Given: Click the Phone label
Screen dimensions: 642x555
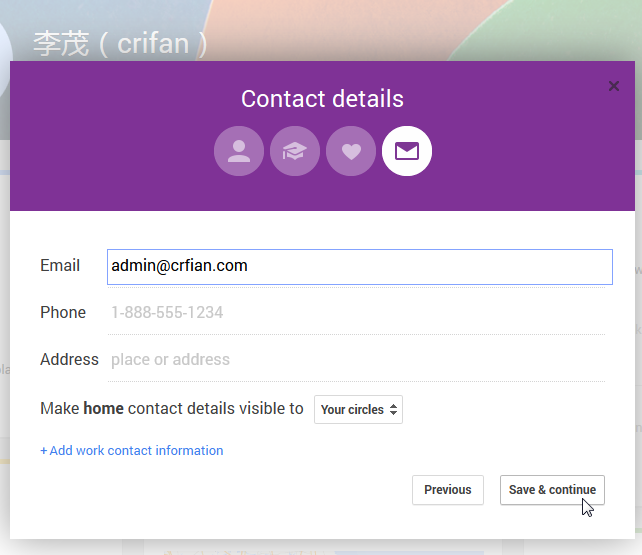Looking at the screenshot, I should click(x=63, y=313).
